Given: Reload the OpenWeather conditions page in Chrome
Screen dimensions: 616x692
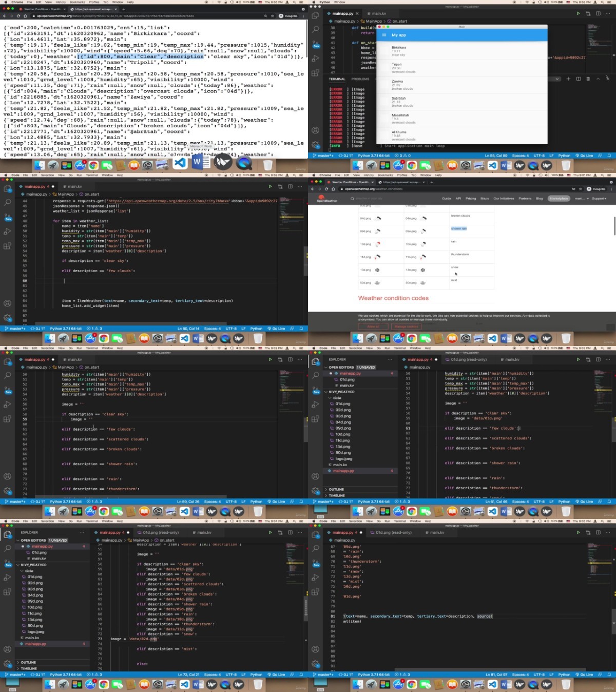Looking at the screenshot, I should click(326, 189).
